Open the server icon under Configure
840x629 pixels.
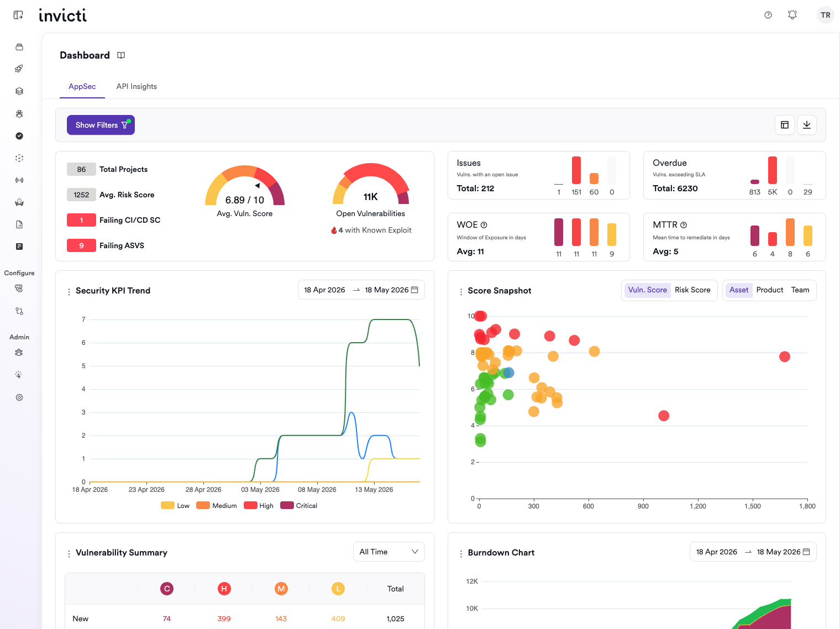pos(19,289)
